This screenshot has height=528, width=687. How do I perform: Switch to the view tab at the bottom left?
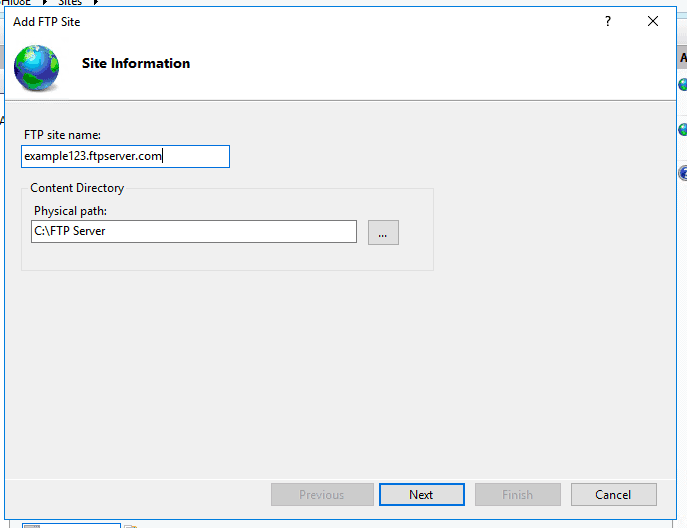71,525
